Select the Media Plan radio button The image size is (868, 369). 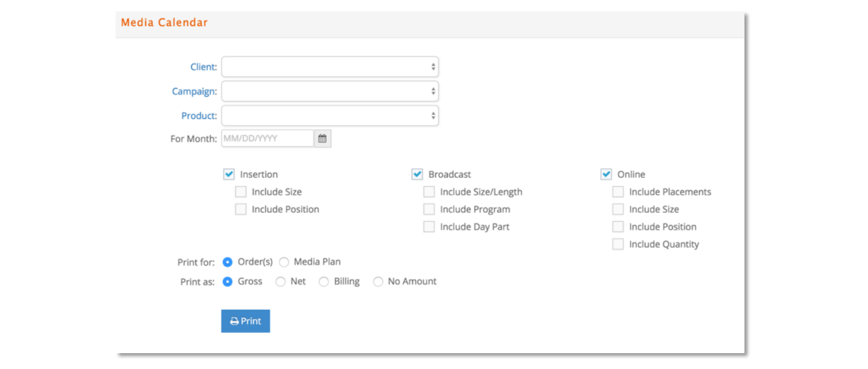284,262
